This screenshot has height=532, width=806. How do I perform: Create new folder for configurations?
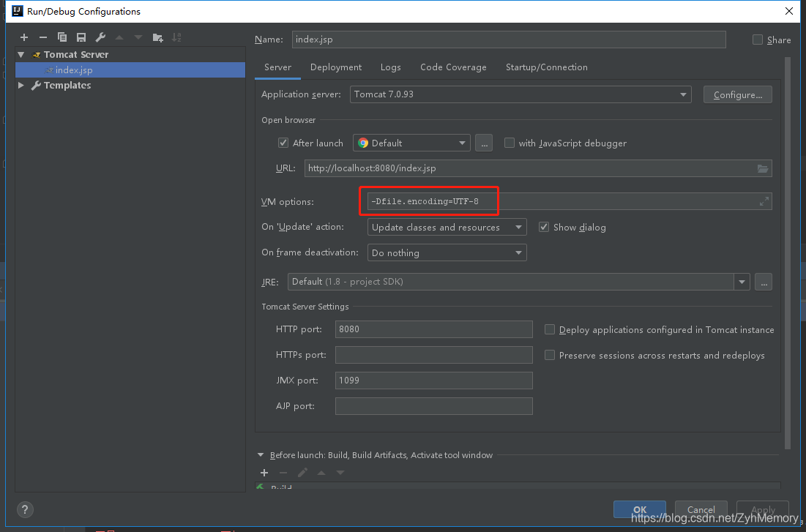pyautogui.click(x=158, y=37)
